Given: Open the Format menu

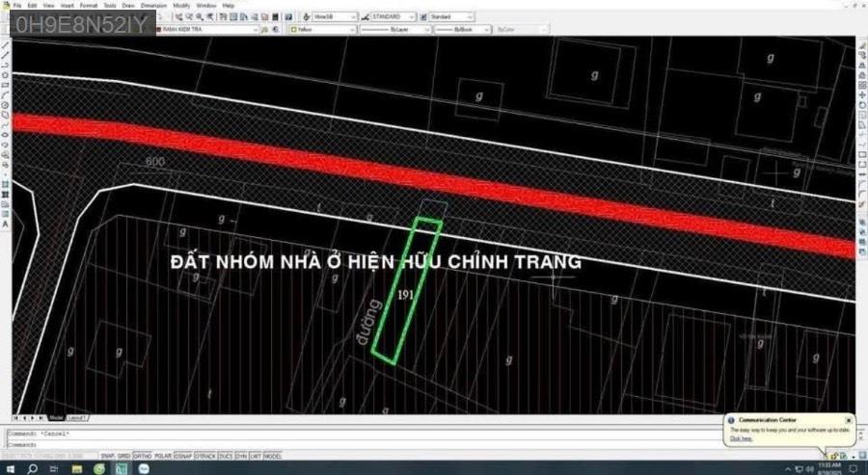Looking at the screenshot, I should [x=88, y=5].
